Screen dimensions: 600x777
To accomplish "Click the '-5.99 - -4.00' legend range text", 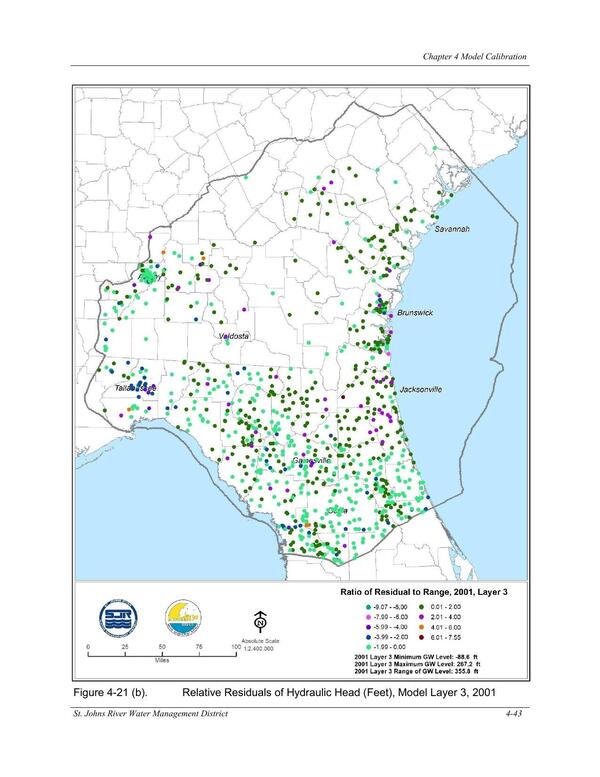I will (x=391, y=627).
